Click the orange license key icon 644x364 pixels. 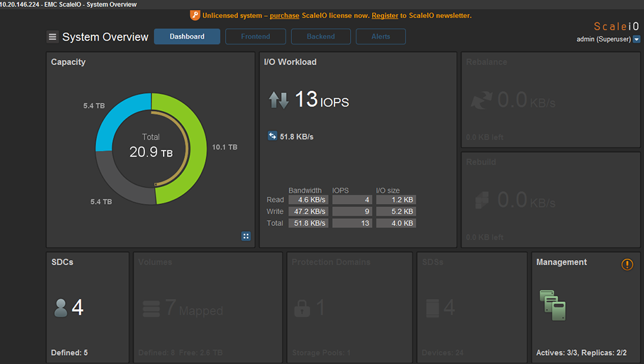click(x=195, y=15)
